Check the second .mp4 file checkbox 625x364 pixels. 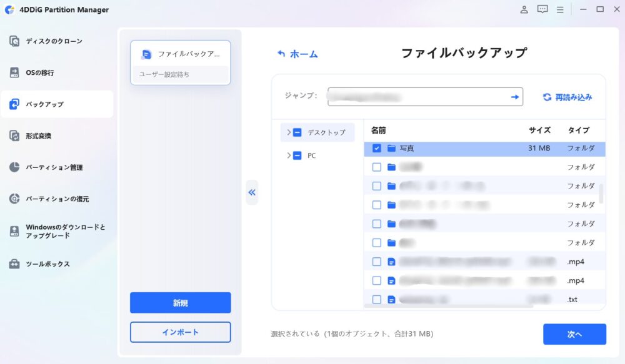[377, 281]
